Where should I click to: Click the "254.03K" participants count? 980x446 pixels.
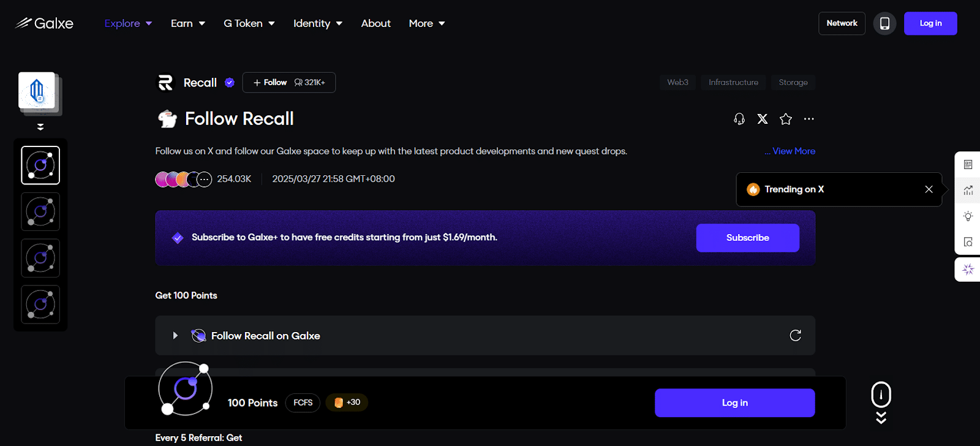click(x=234, y=179)
